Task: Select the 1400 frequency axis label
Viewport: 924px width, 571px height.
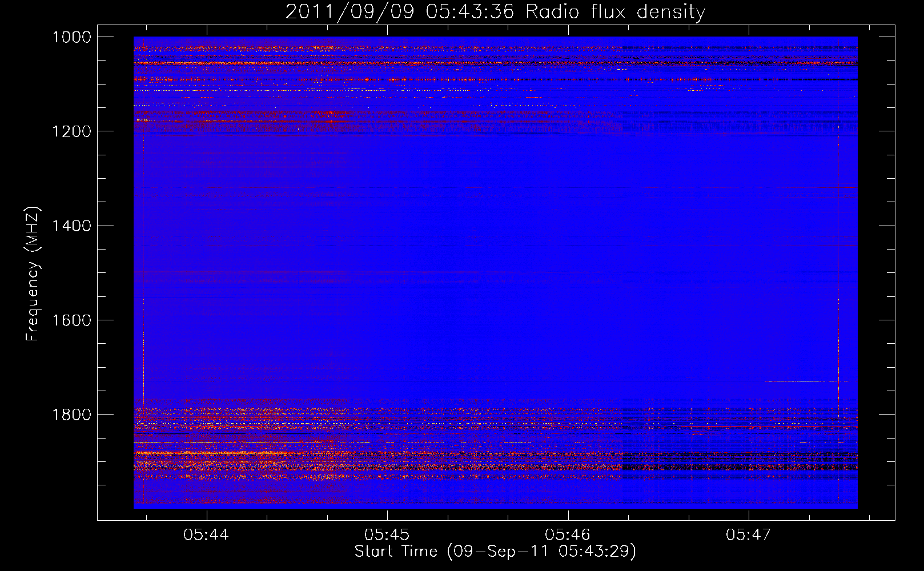Action: tap(71, 226)
